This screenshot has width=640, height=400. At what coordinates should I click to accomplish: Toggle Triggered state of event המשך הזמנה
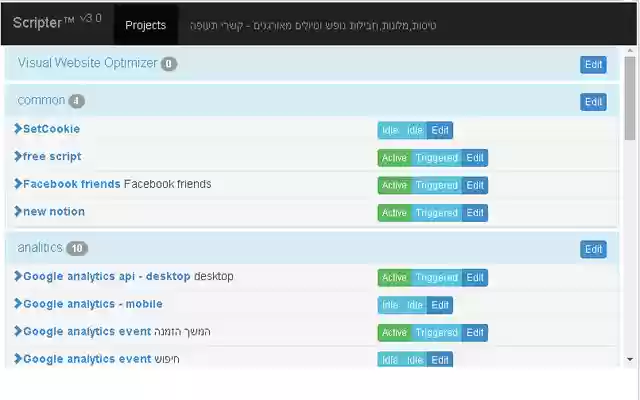(437, 333)
